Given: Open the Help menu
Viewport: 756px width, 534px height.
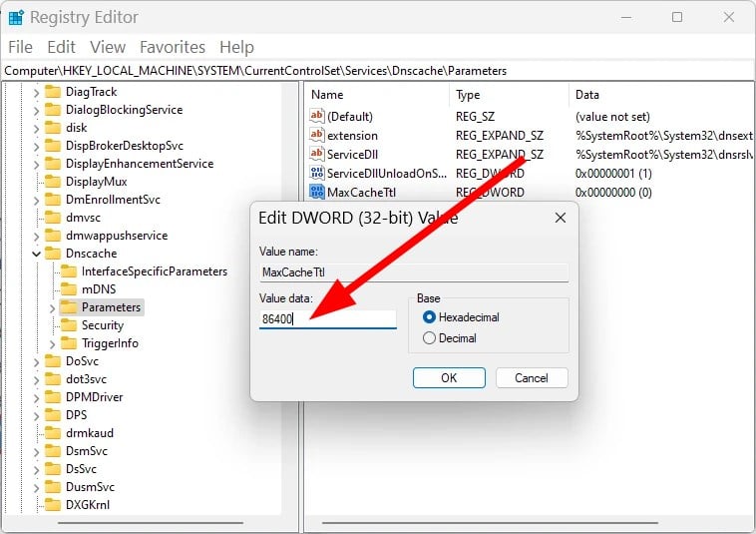Looking at the screenshot, I should point(236,47).
